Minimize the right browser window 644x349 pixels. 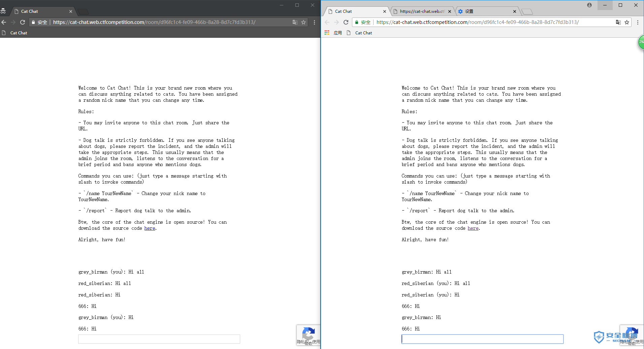tap(605, 5)
